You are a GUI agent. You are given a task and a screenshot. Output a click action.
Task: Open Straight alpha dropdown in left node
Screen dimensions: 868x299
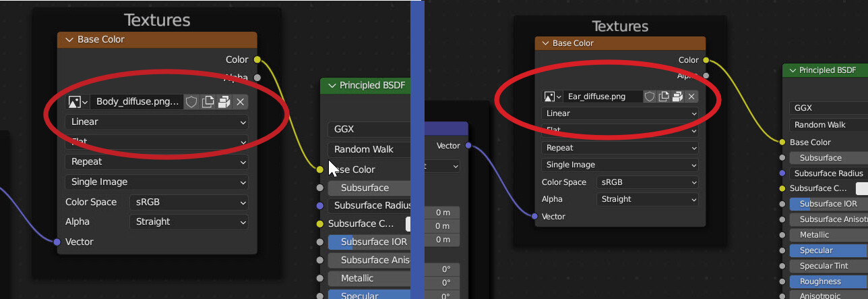[189, 221]
